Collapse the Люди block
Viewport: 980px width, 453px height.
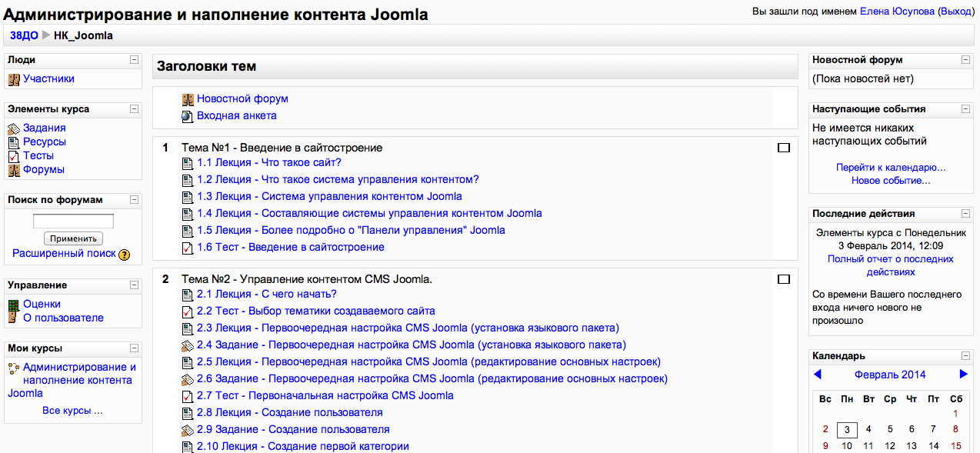134,60
